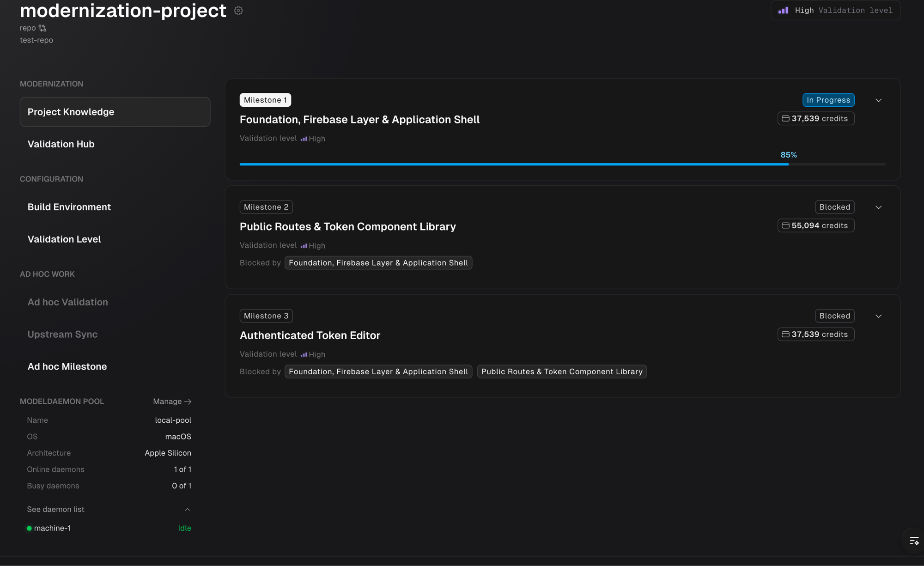This screenshot has height=566, width=924.
Task: Click local-pool name value
Action: (173, 420)
